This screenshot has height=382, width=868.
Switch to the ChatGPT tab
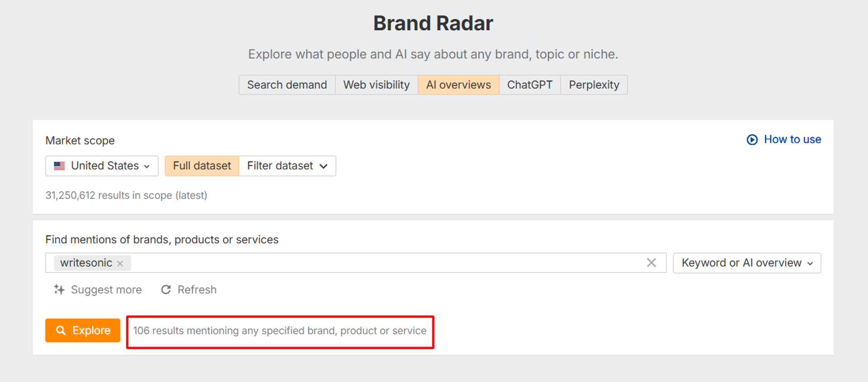pyautogui.click(x=530, y=85)
